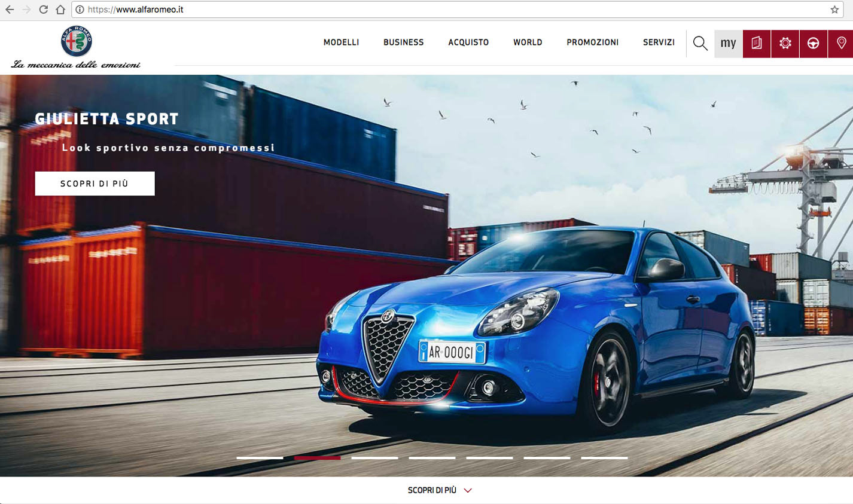Open the configurator gear icon

(x=785, y=44)
